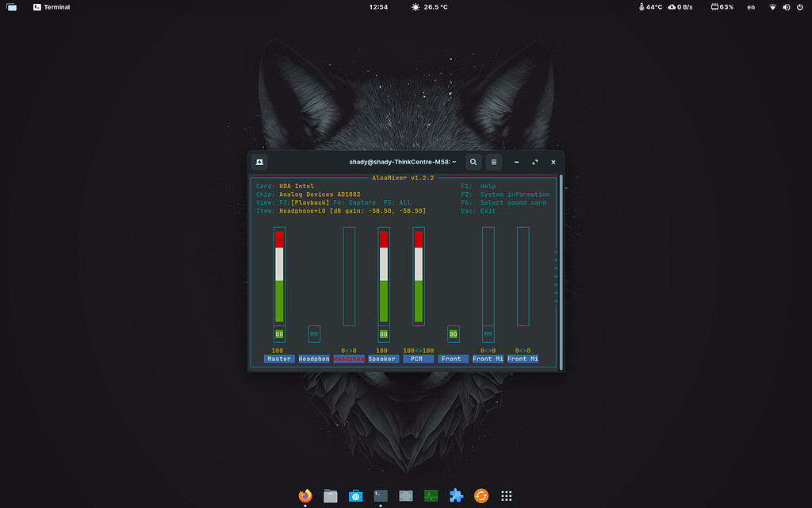Select the PCM channel label

[x=417, y=359]
